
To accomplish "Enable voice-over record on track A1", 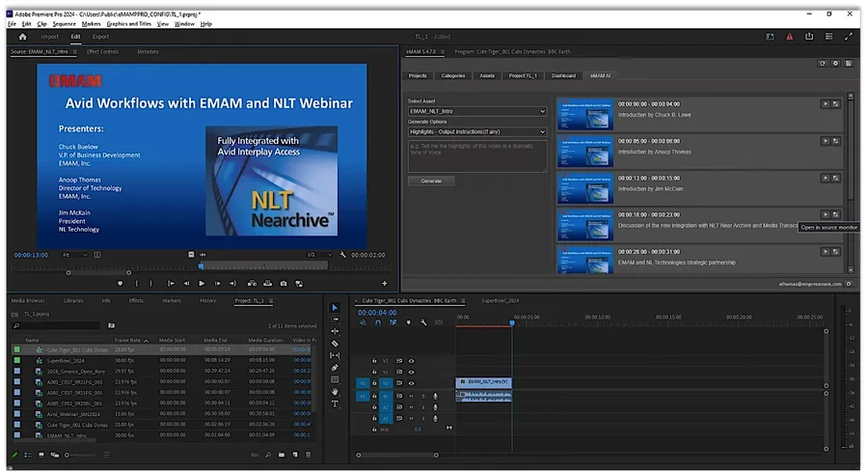I will [x=436, y=396].
